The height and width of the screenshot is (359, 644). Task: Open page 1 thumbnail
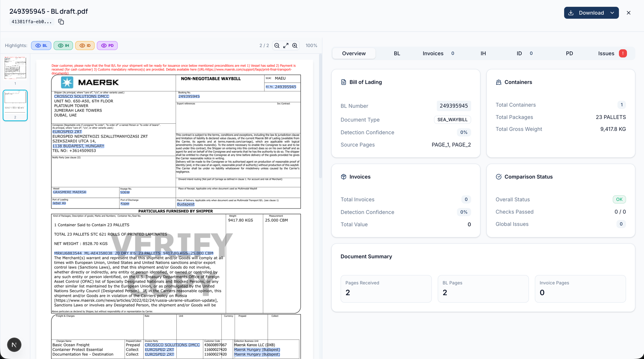[x=15, y=68]
